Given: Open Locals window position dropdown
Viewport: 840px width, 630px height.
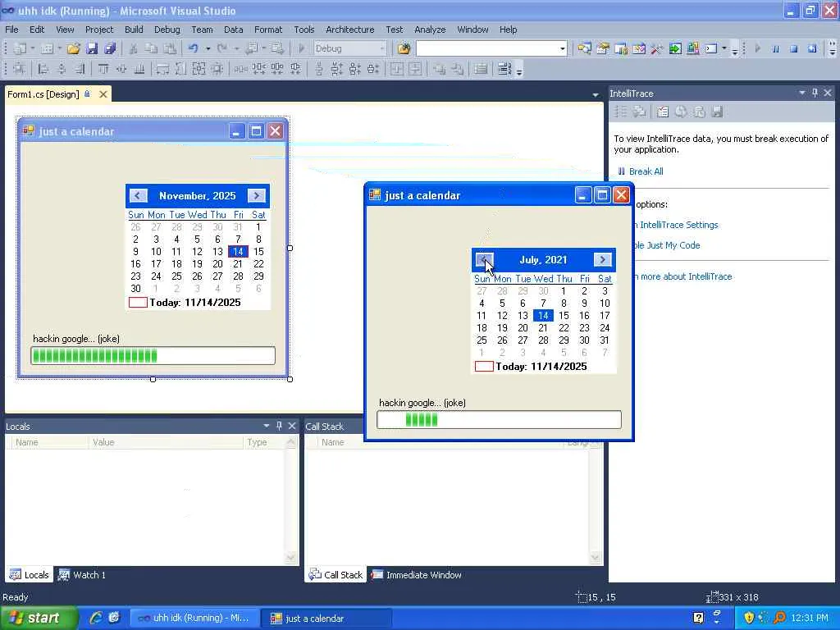Looking at the screenshot, I should (267, 426).
